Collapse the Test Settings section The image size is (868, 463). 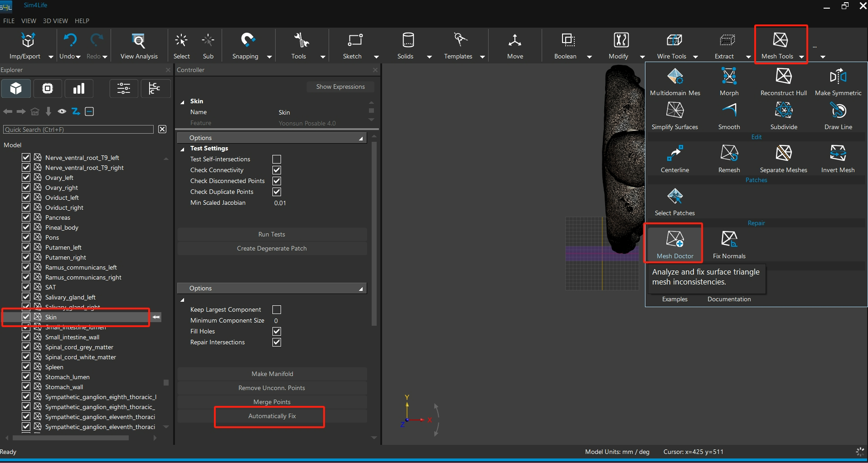pyautogui.click(x=183, y=149)
